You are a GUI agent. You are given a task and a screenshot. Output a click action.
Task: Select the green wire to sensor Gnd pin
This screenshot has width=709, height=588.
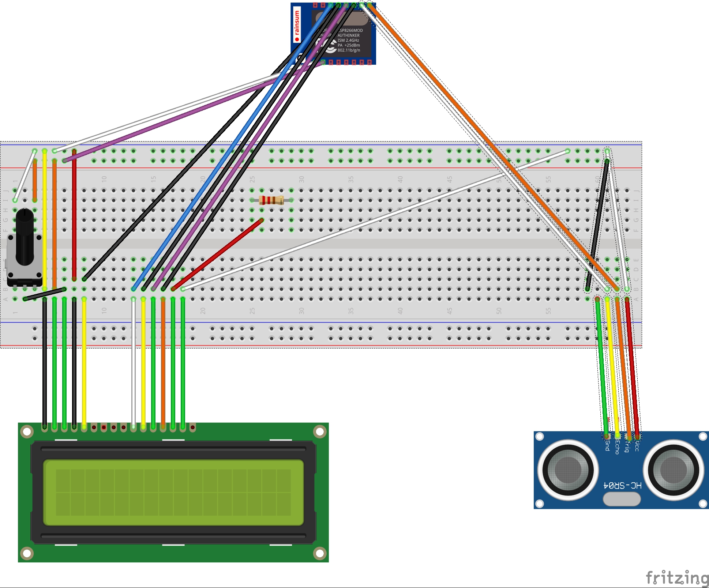tap(602, 367)
